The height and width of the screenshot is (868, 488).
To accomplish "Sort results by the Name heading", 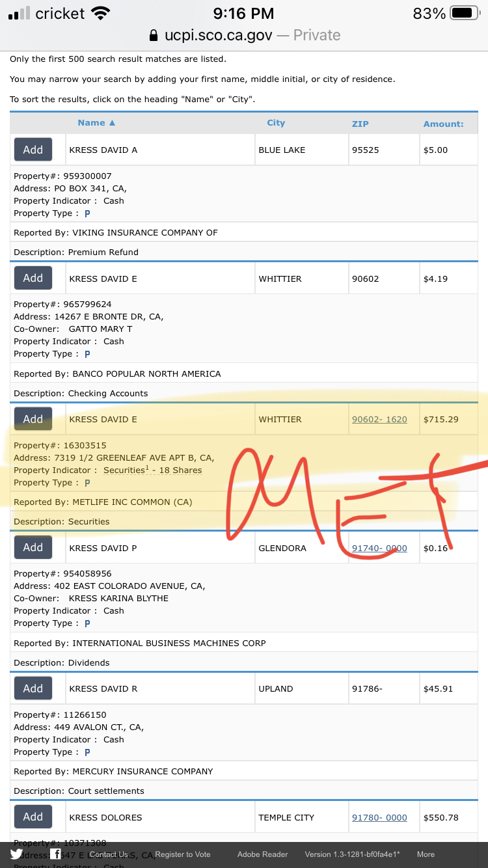I will (96, 122).
